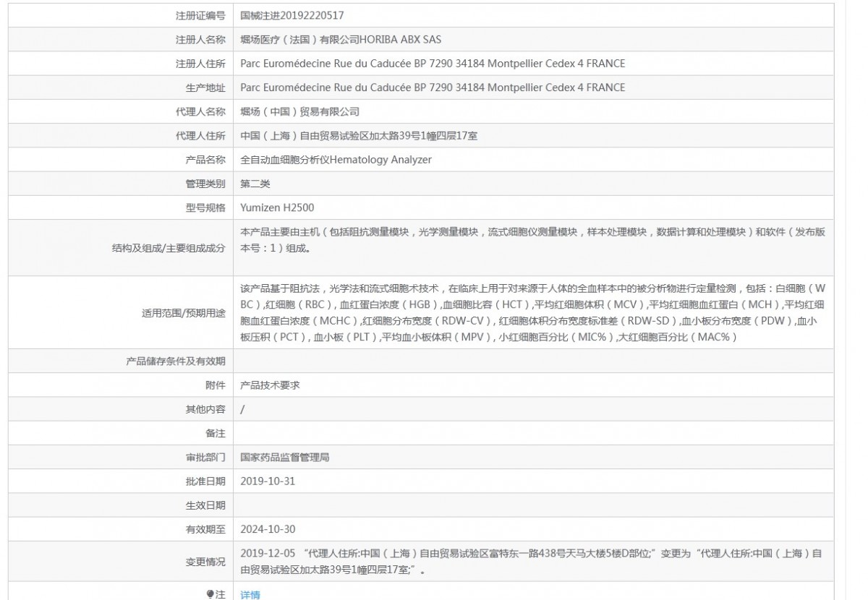Click the 2019-12-05 change record text
The image size is (868, 600).
tap(531, 562)
